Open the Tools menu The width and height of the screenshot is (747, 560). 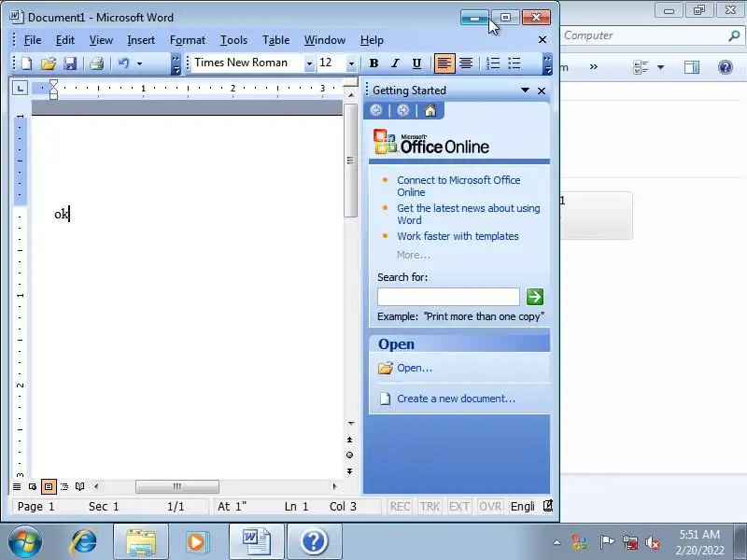(233, 40)
